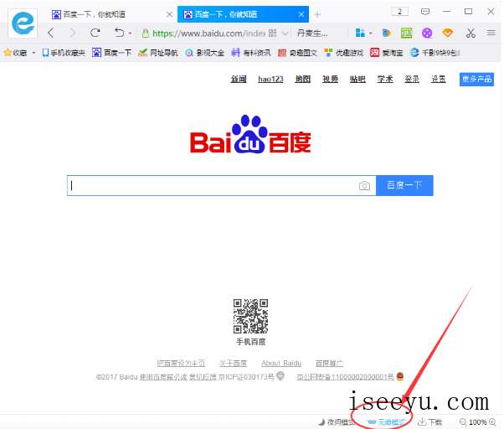Open 爱淘宝 bookmark
Screen dimensions: 504x429
pos(387,53)
